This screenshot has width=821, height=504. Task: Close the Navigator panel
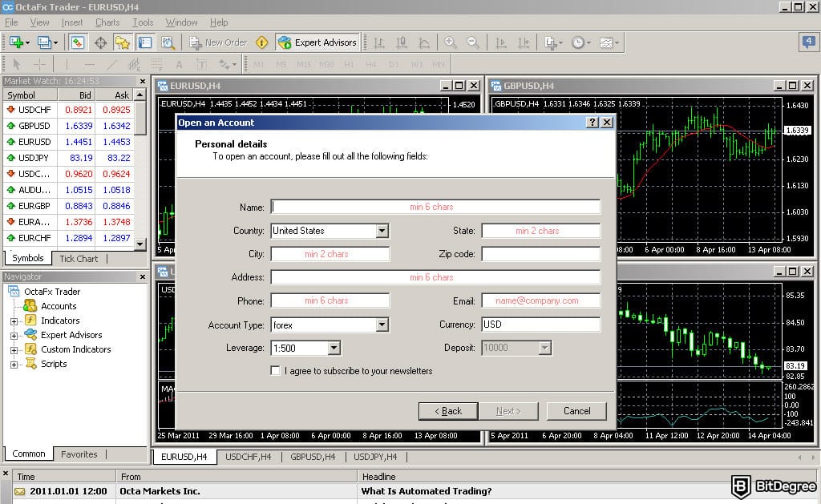click(143, 276)
